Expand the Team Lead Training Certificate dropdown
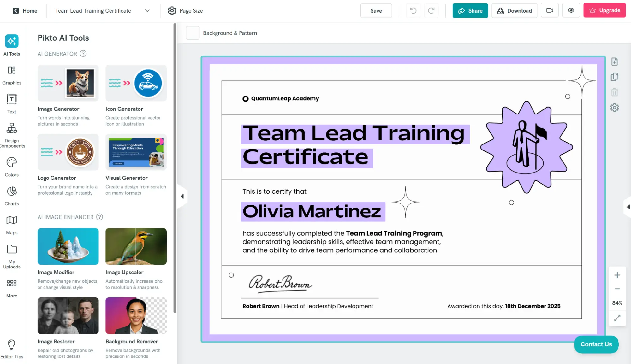 click(x=147, y=11)
